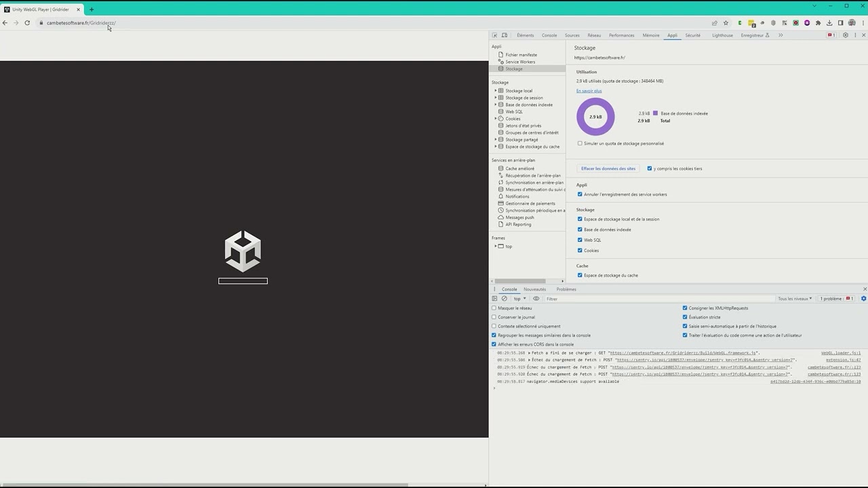Bookmark this page with the star icon
Viewport: 868px width, 488px height.
726,23
